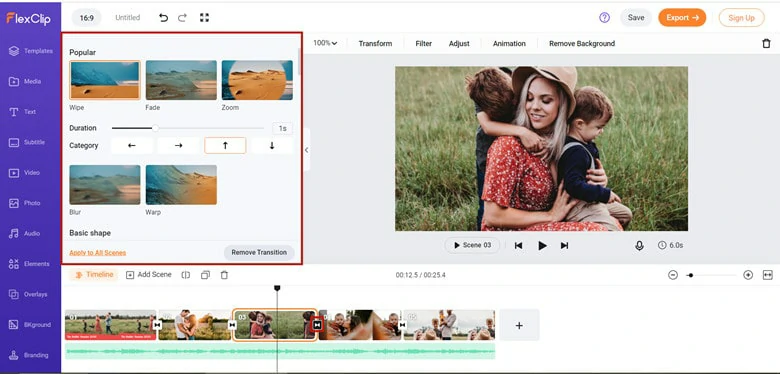The width and height of the screenshot is (780, 374).
Task: Click Remove Transition button
Action: click(x=259, y=252)
